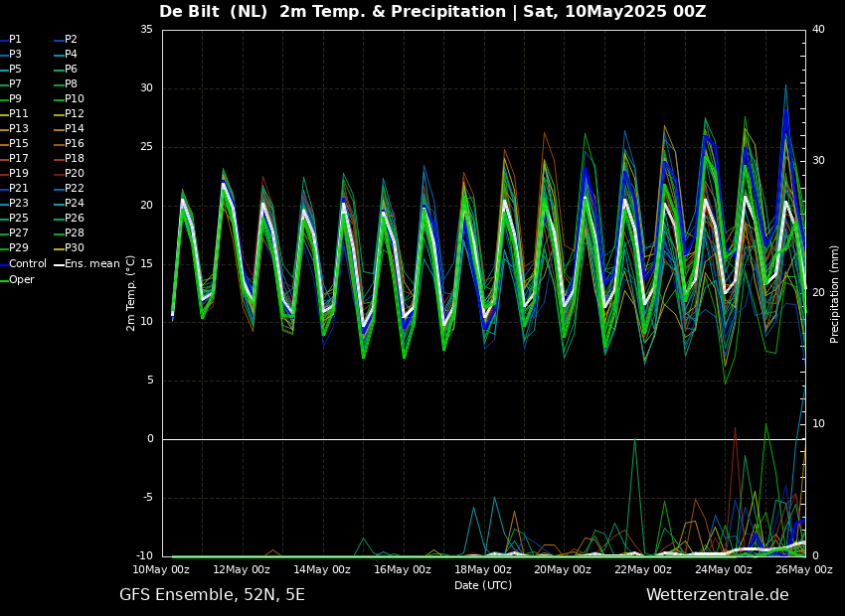
Task: Pick the '16May 00z' date label
Action: click(x=403, y=569)
